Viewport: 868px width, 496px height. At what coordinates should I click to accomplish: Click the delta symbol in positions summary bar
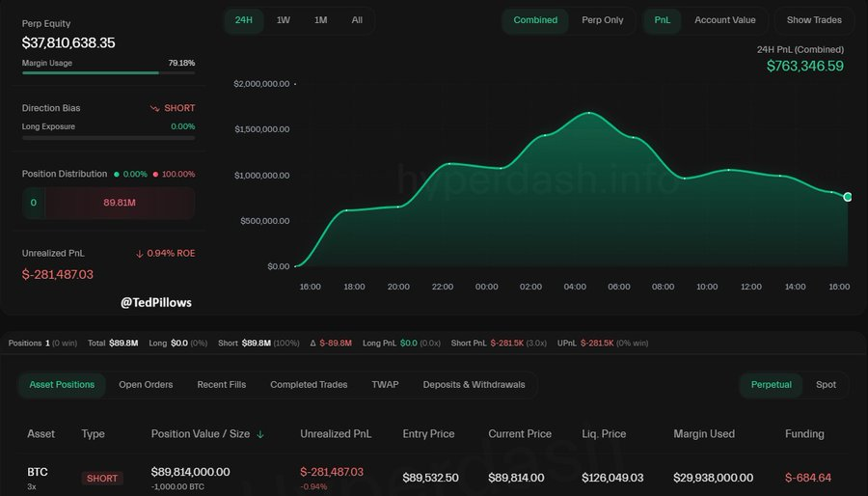pos(313,343)
